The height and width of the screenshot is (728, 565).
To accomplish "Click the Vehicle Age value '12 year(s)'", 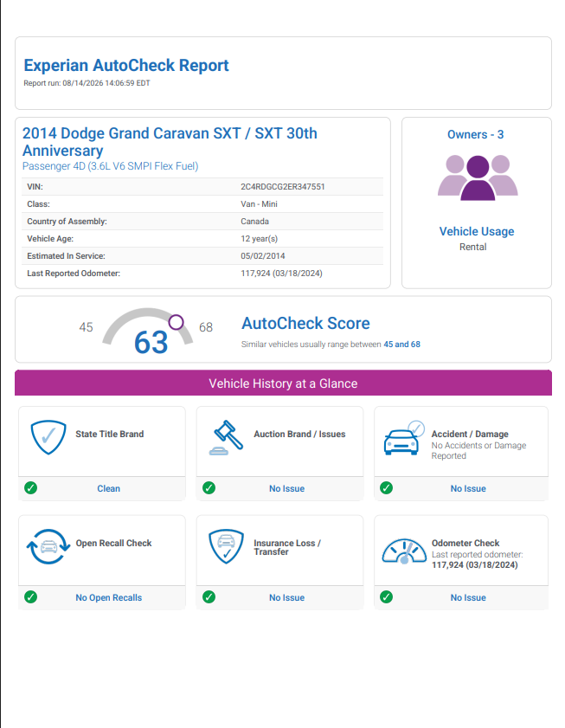I will pos(259,239).
